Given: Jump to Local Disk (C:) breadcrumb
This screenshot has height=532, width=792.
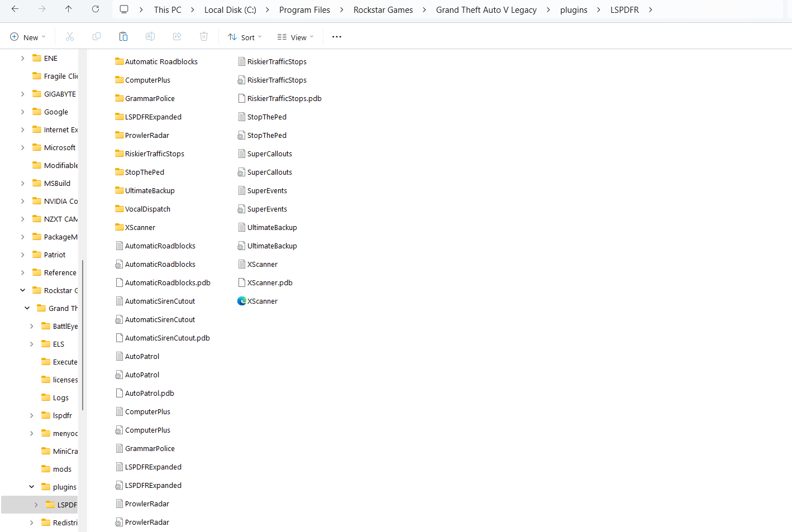Looking at the screenshot, I should (230, 9).
